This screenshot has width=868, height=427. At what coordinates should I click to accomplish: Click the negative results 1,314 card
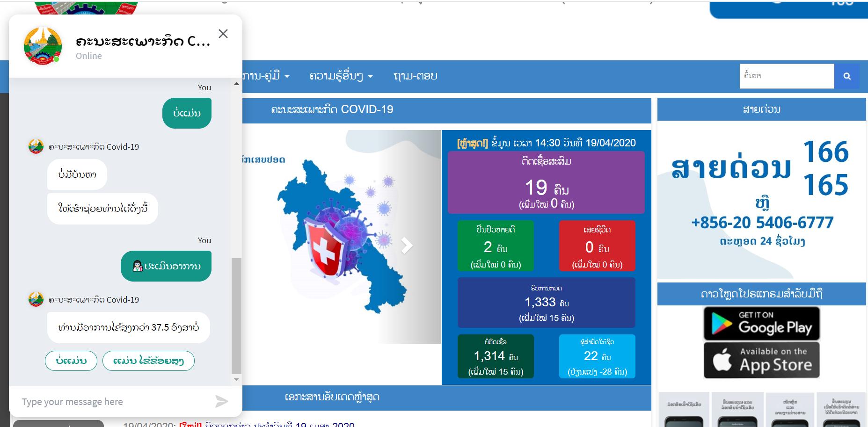point(496,356)
